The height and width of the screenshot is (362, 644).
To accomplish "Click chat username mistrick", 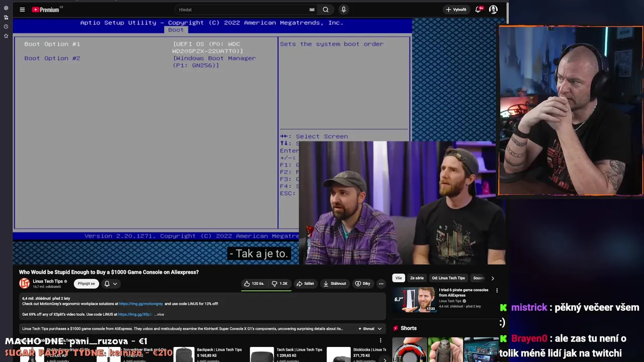I will pos(529,308).
